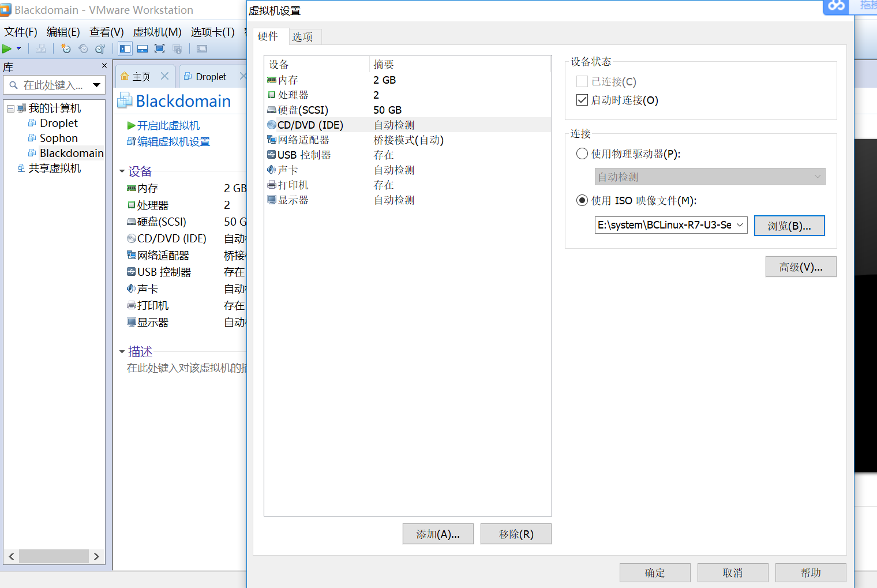Select 使用 ISO 映像文件 radio button
Image resolution: width=877 pixels, height=588 pixels.
click(582, 200)
